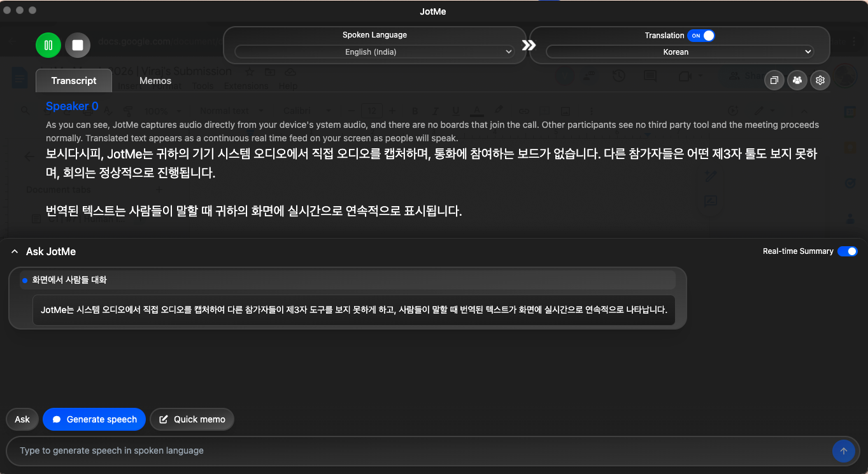This screenshot has height=474, width=868.
Task: Open Docs home icon in background window
Action: click(x=19, y=78)
